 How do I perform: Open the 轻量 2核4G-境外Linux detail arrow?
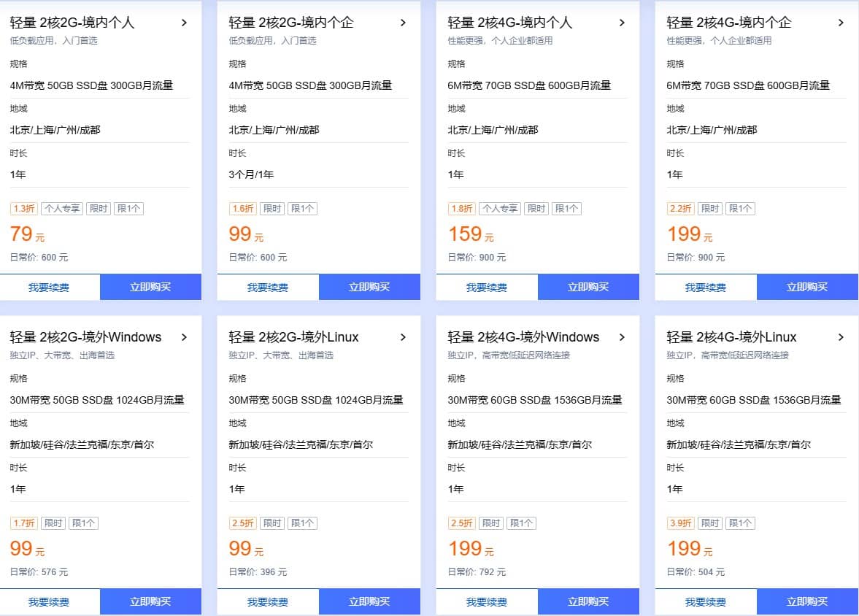[841, 337]
